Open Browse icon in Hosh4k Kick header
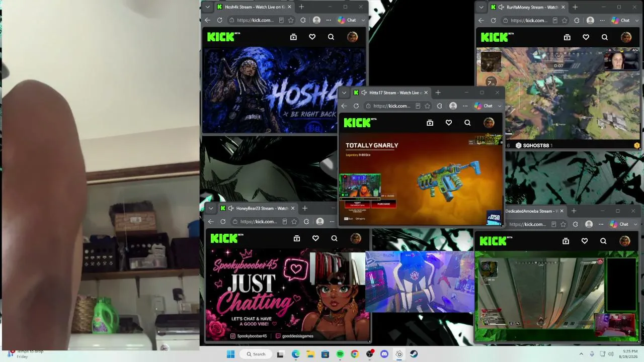This screenshot has width=644, height=362. click(293, 37)
